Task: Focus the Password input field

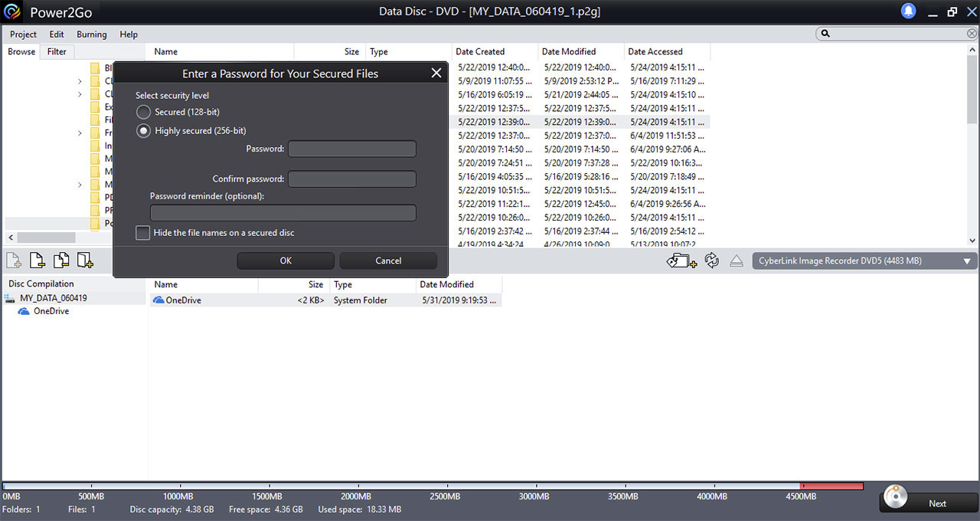Action: 352,149
